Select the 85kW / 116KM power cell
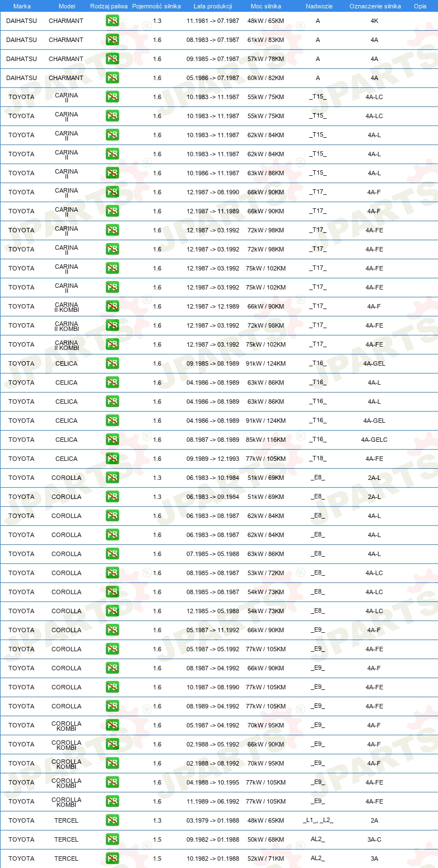 [x=265, y=440]
